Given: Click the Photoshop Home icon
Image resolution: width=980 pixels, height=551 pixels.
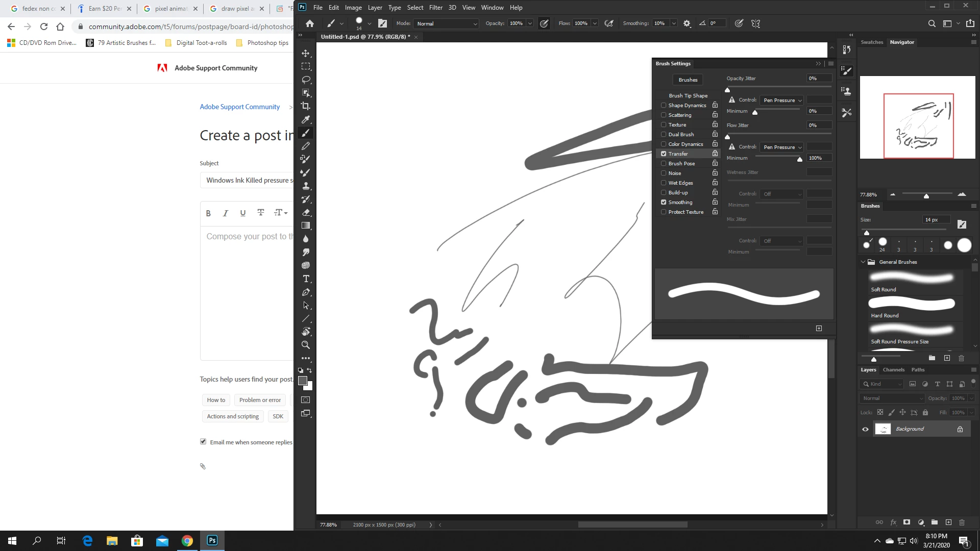Looking at the screenshot, I should 310,23.
